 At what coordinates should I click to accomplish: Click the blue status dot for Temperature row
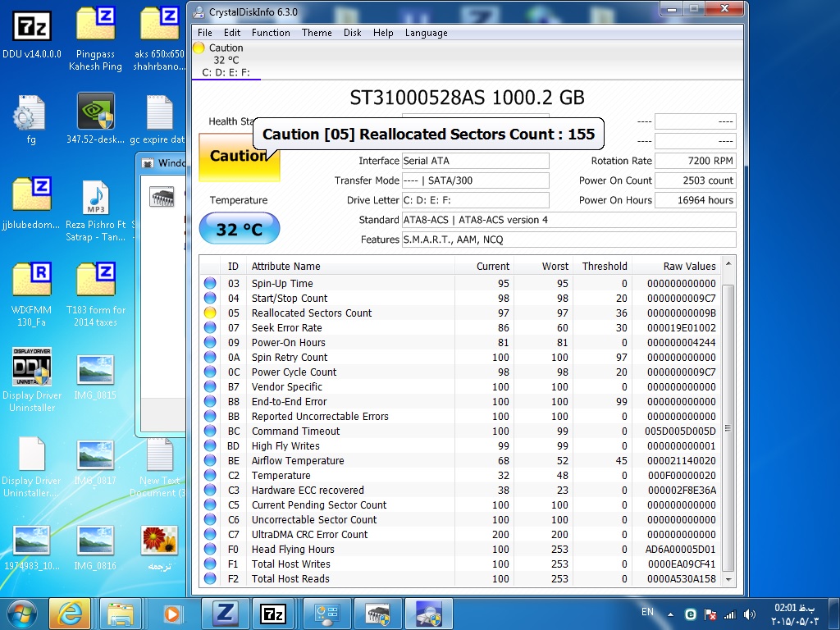click(x=210, y=475)
